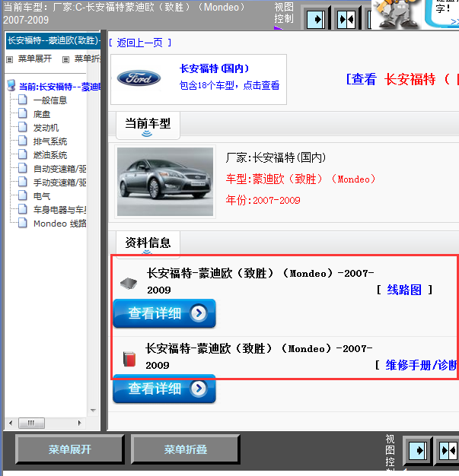
Task: Click the sidebar scrollbar right arrow
Action: pyautogui.click(x=80, y=423)
